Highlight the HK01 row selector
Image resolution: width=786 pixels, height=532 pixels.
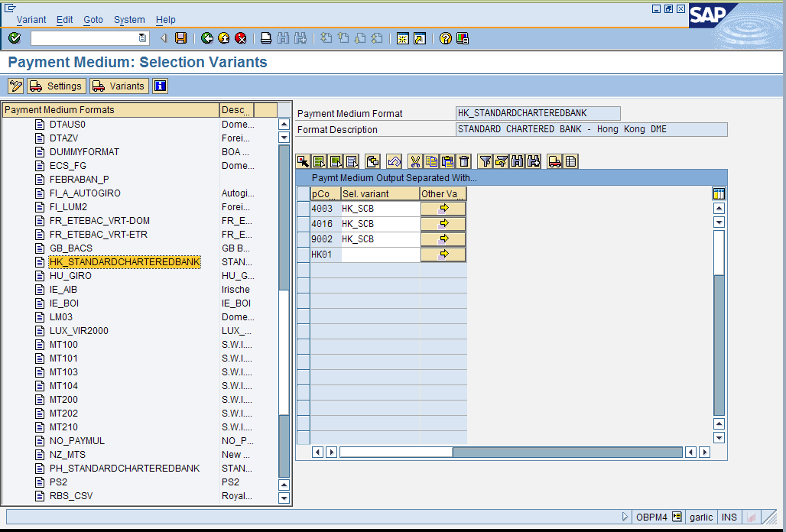click(x=304, y=254)
